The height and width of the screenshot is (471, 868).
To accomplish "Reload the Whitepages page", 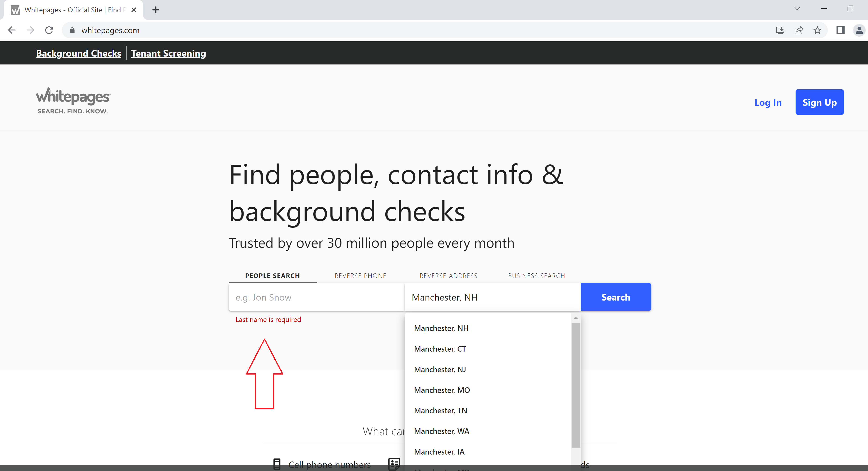I will [x=49, y=30].
